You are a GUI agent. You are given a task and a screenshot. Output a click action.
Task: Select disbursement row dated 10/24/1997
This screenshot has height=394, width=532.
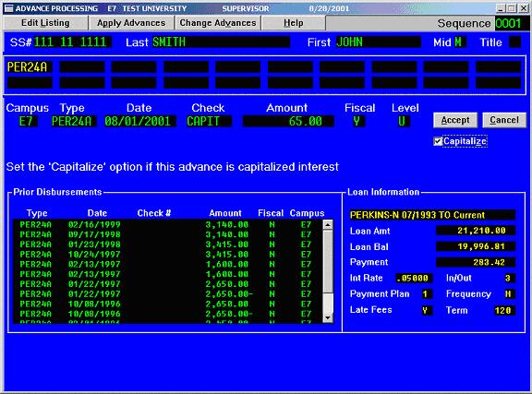[168, 255]
